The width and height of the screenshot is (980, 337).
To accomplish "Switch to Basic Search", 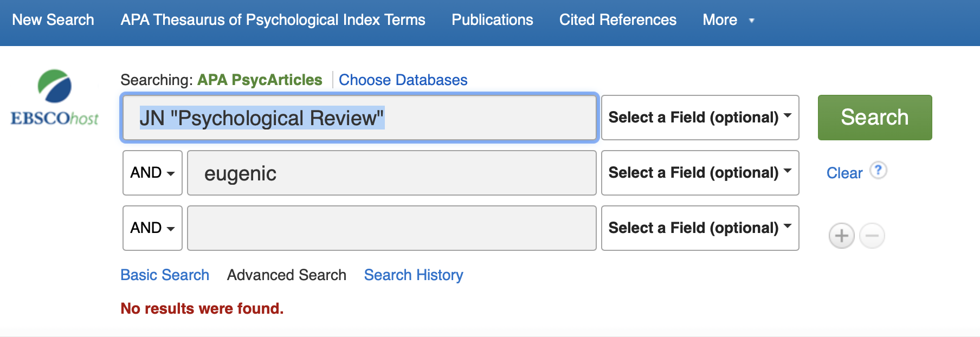I will click(x=165, y=275).
